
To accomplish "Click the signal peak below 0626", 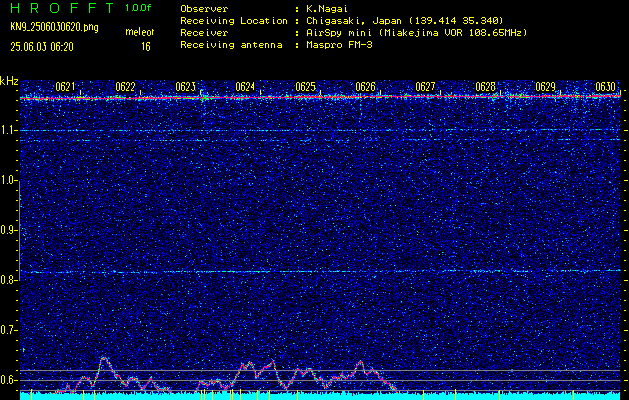I will [x=360, y=363].
